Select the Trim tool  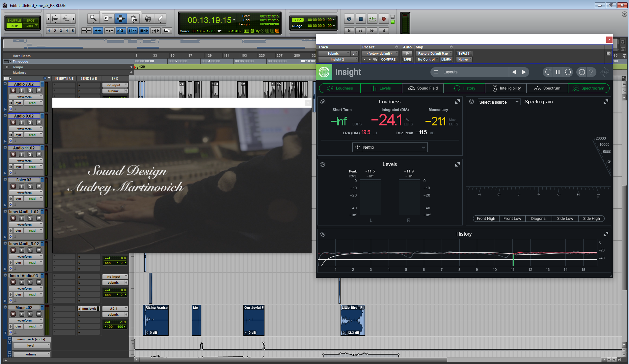(107, 19)
